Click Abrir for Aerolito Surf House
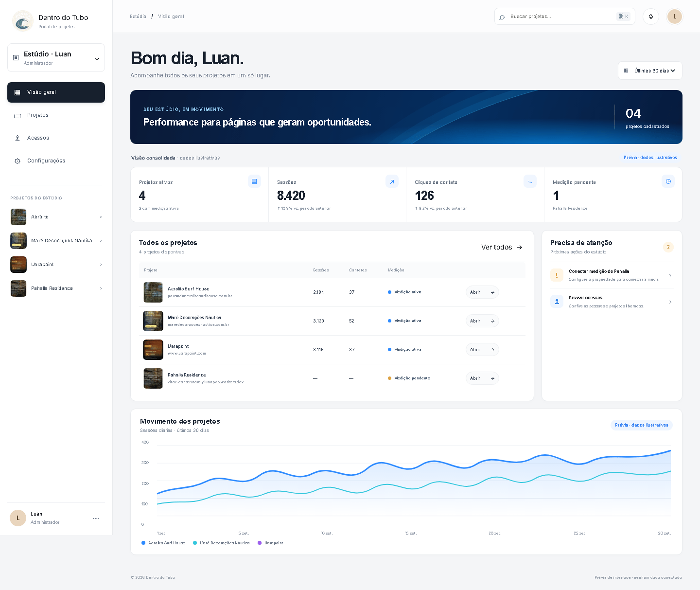700x590 pixels. 482,292
